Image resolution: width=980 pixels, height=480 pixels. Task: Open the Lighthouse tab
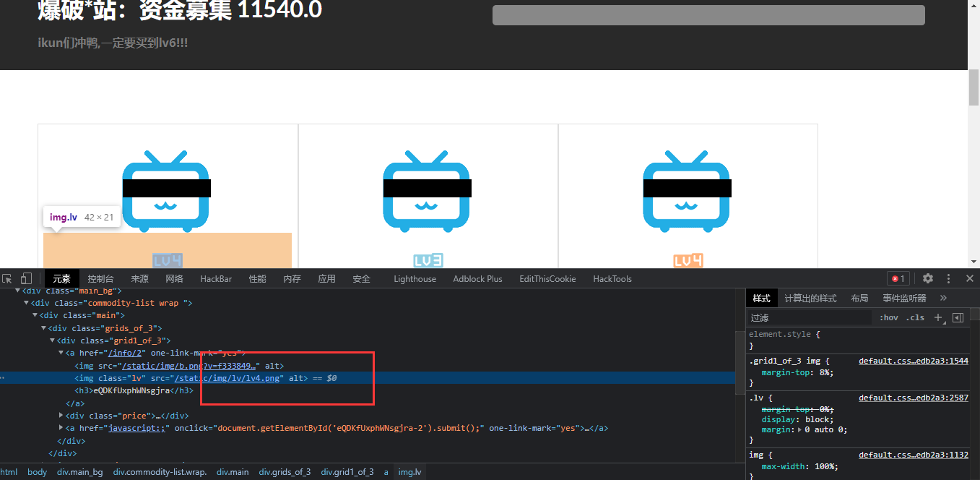click(415, 279)
